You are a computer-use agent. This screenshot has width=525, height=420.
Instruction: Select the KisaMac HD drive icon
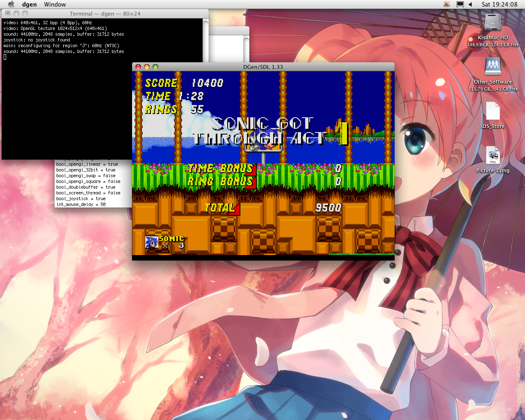(x=493, y=22)
